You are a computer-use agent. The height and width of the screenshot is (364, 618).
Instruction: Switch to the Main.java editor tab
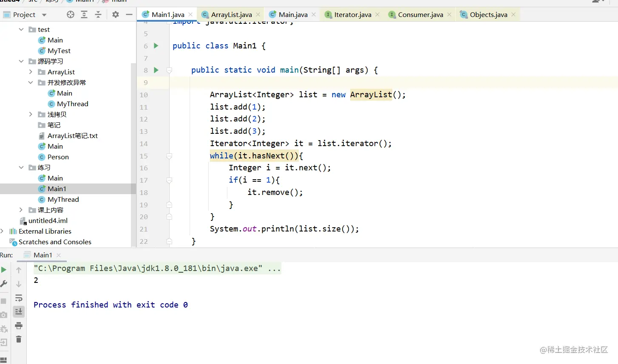click(x=293, y=14)
